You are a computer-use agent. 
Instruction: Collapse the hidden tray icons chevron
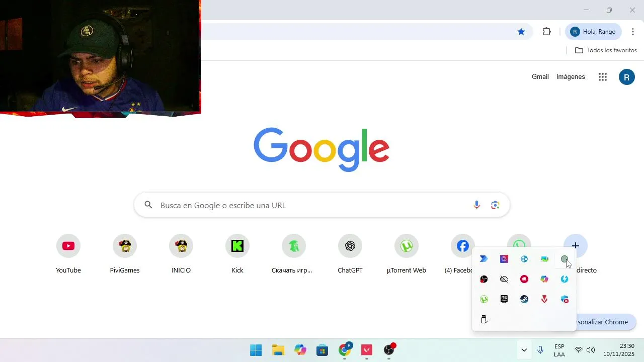click(x=524, y=350)
